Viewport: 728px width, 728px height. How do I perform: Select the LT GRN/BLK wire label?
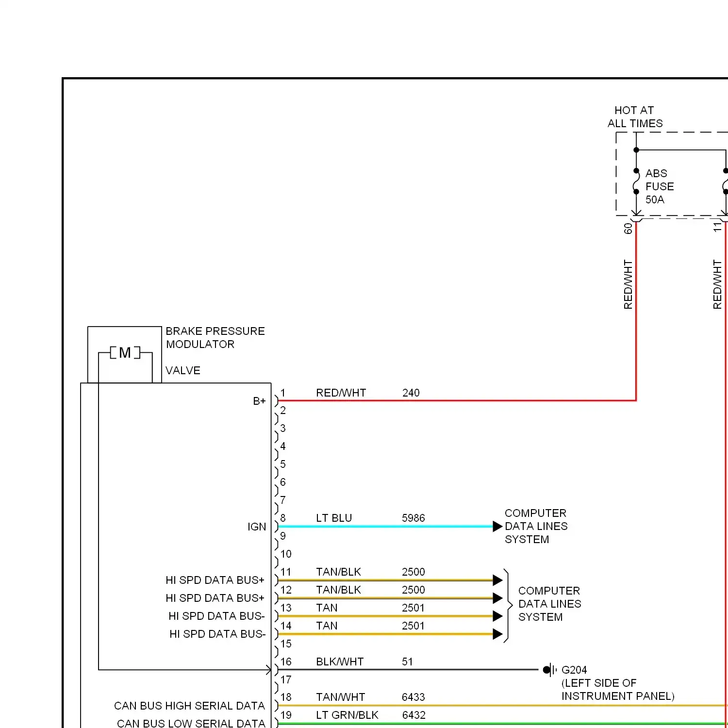point(347,715)
